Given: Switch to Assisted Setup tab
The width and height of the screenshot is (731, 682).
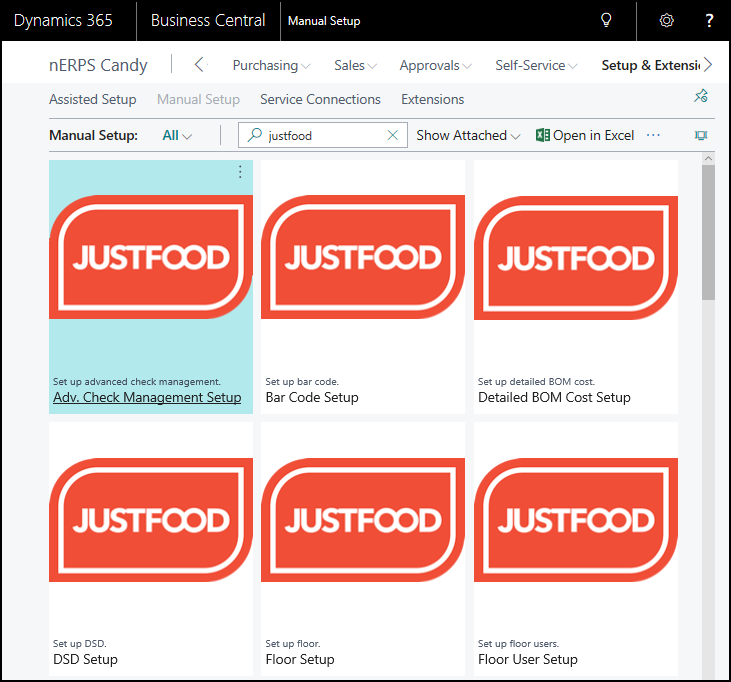Looking at the screenshot, I should pos(92,99).
